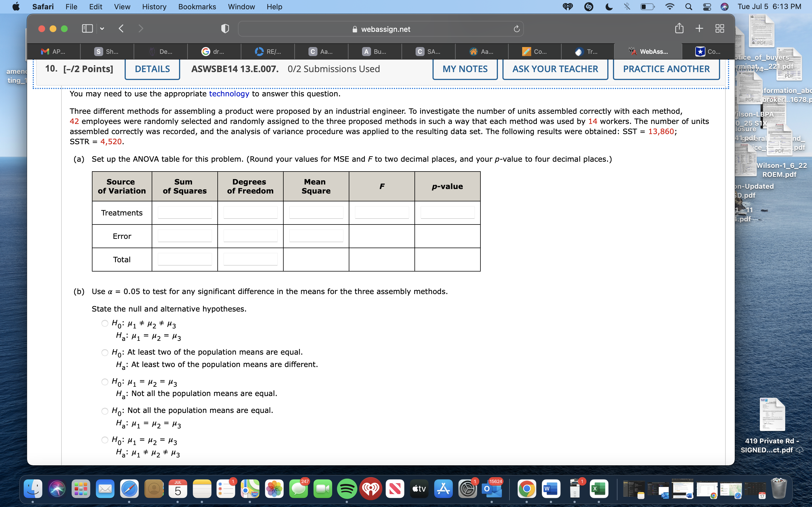
Task: Open Control Center from the menu bar
Action: (x=707, y=7)
